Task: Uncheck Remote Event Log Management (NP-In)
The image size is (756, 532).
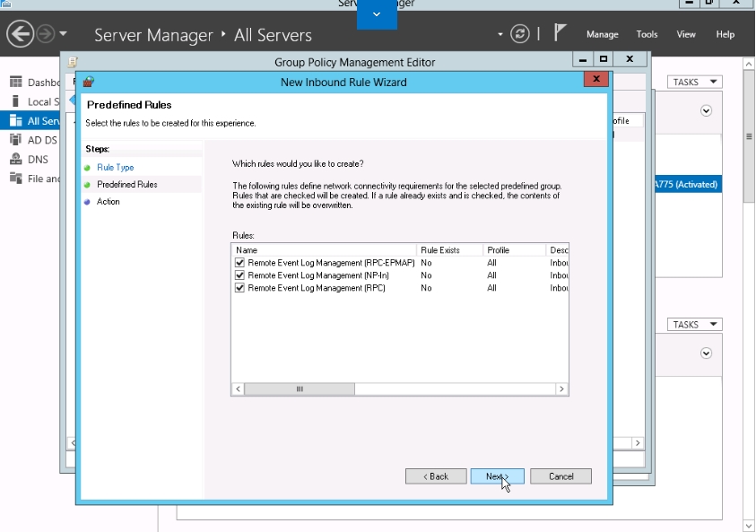Action: click(239, 275)
